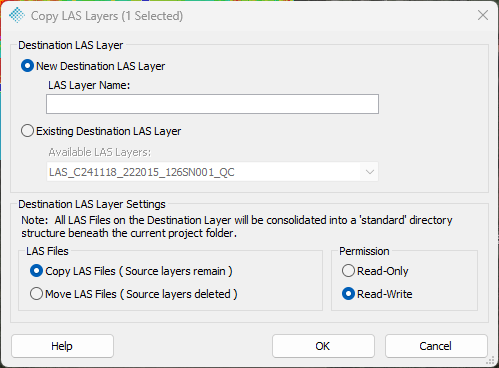Click inside the LAS Layer Name field
This screenshot has height=368, width=499.
pyautogui.click(x=212, y=104)
